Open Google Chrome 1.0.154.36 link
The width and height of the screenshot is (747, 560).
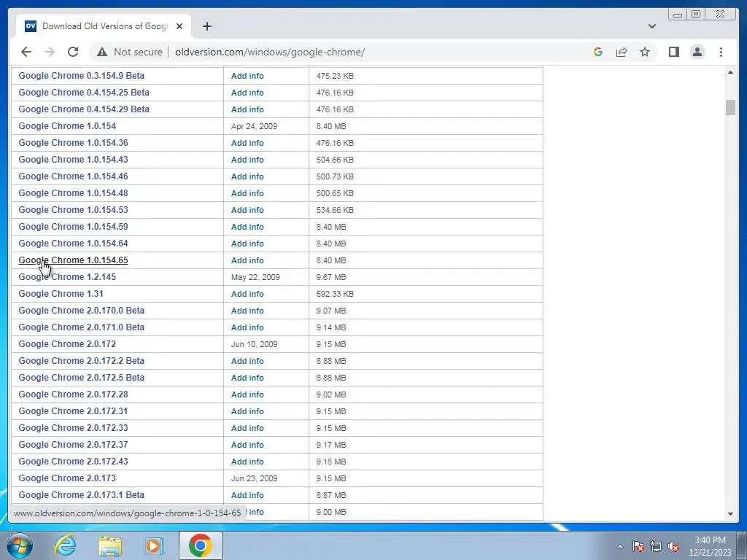click(x=74, y=143)
